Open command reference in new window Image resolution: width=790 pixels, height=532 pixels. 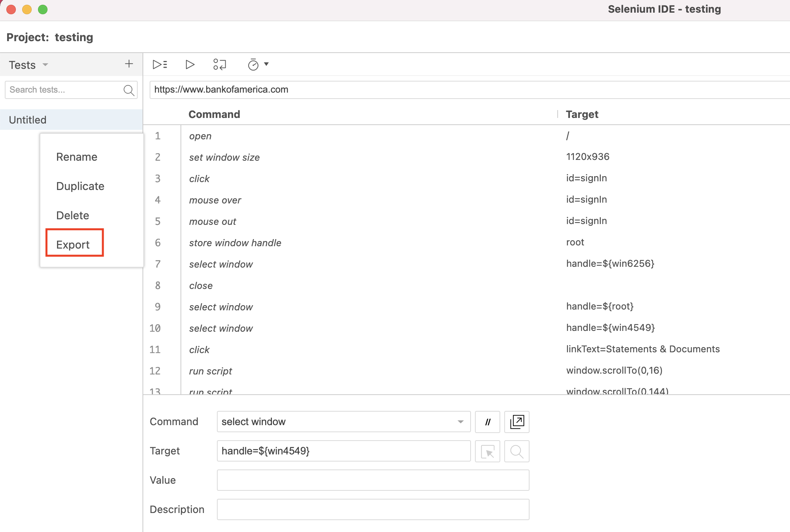tap(517, 422)
